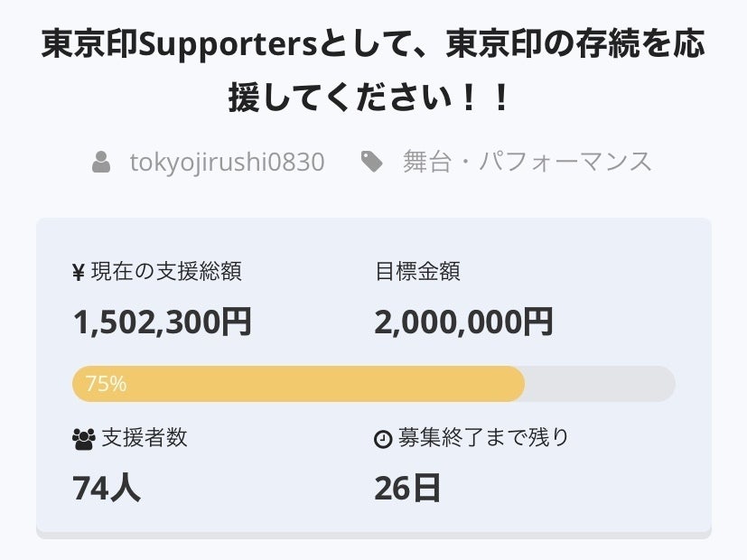The height and width of the screenshot is (560, 747).
Task: Click the 1,502,300円 current total amount
Action: point(163,322)
